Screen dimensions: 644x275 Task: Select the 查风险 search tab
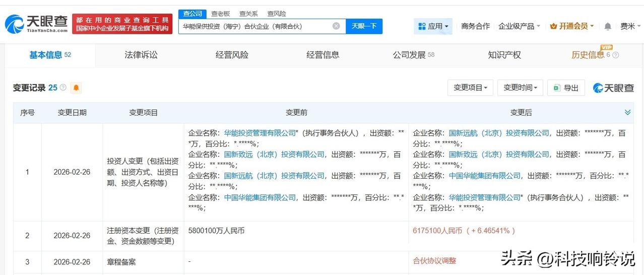(x=277, y=14)
